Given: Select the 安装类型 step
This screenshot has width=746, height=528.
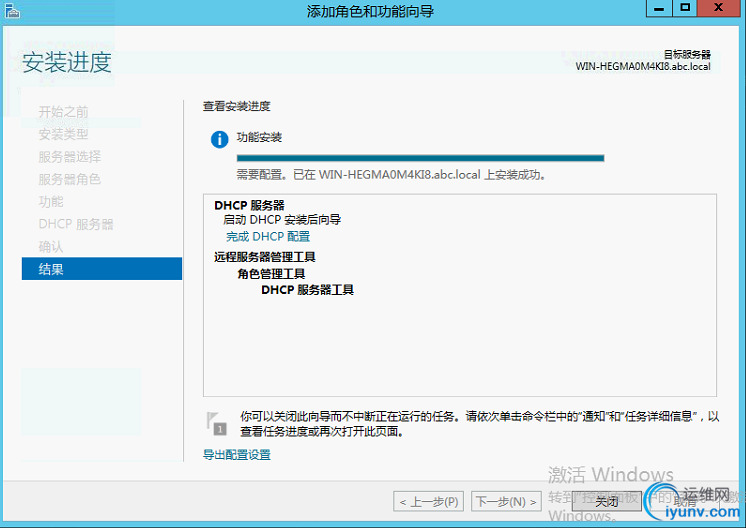Looking at the screenshot, I should (63, 134).
